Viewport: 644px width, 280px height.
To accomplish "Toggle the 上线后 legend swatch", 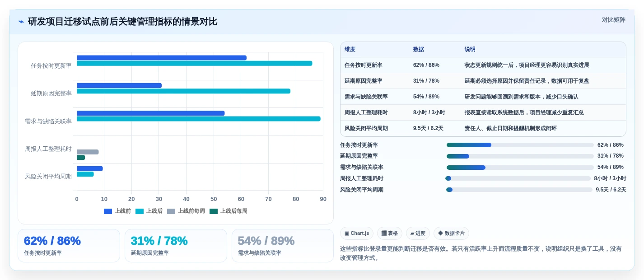I will [x=140, y=211].
